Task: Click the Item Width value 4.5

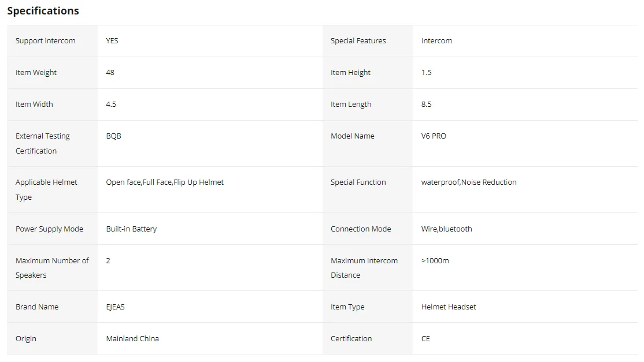Action: pyautogui.click(x=111, y=104)
